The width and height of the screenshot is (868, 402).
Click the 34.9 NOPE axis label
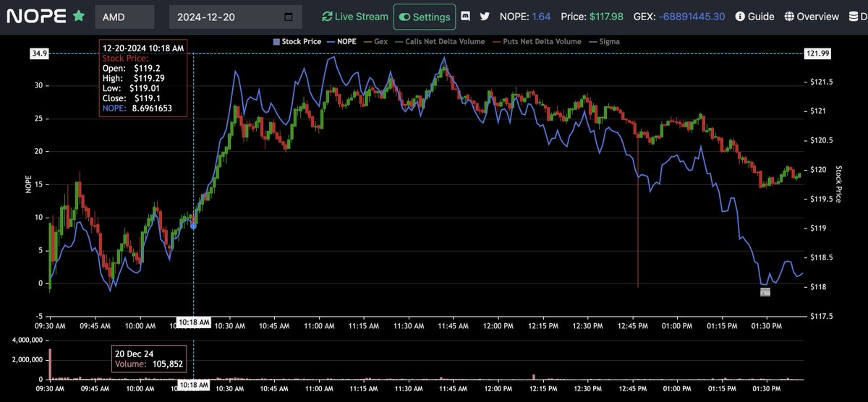pyautogui.click(x=38, y=54)
